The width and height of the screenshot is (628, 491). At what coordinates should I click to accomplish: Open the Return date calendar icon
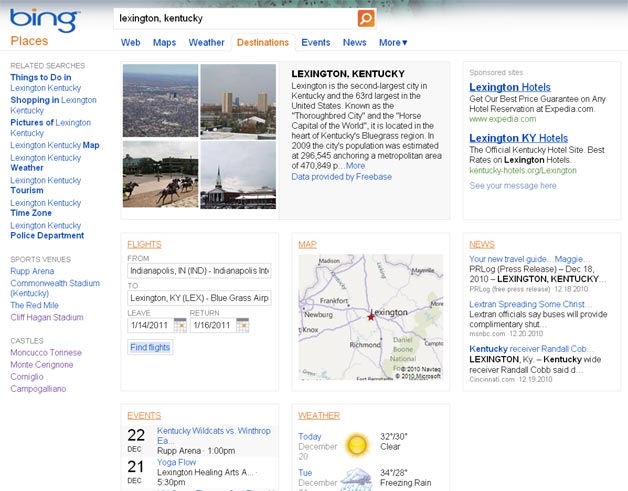243,325
